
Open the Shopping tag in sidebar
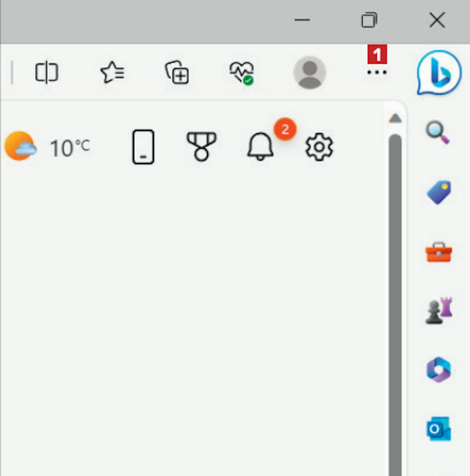(x=439, y=192)
